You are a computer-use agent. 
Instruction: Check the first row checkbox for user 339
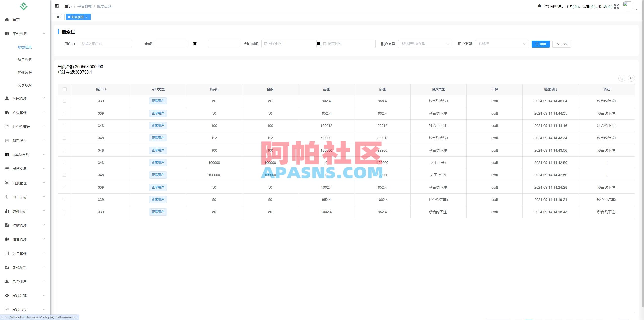(x=65, y=101)
